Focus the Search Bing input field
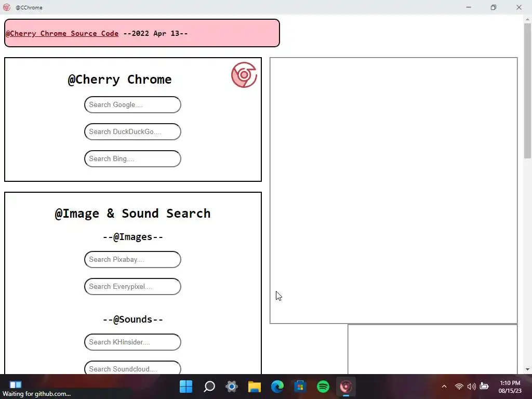 pyautogui.click(x=132, y=159)
